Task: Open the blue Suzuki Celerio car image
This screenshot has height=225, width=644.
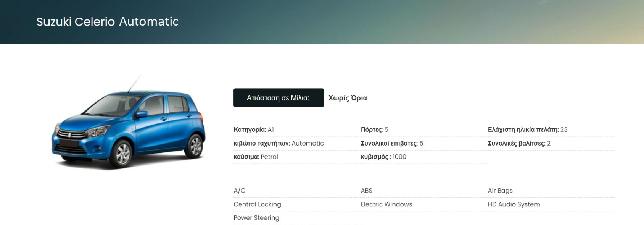Action: pos(129,122)
